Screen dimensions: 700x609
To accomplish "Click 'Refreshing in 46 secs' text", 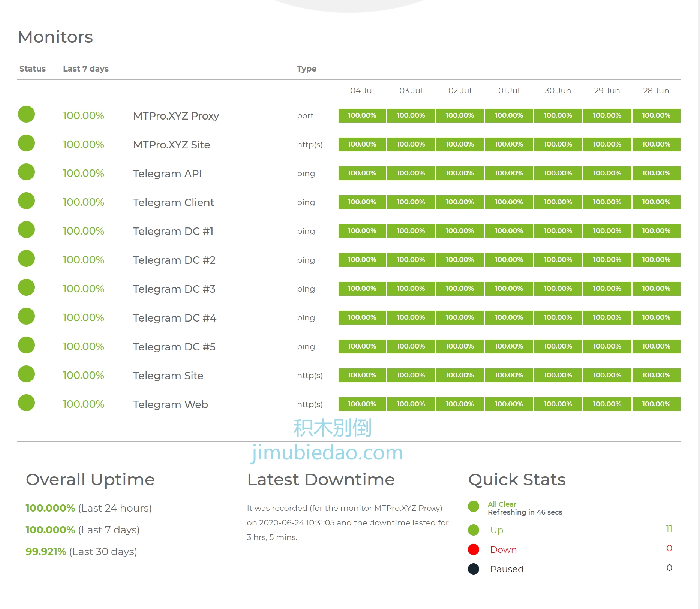I will pos(525,512).
